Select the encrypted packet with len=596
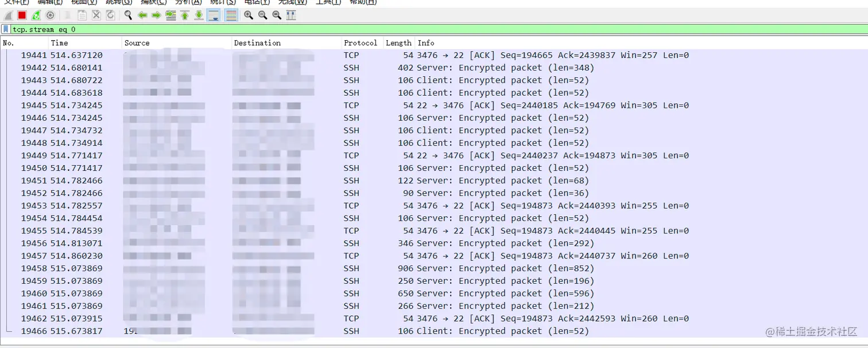The height and width of the screenshot is (348, 868). point(434,294)
